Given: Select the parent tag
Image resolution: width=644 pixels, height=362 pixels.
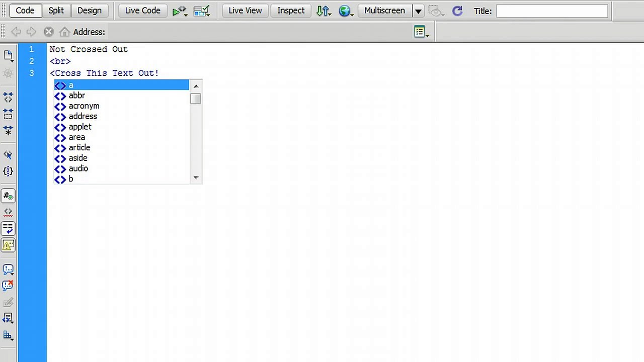Looking at the screenshot, I should [x=8, y=155].
